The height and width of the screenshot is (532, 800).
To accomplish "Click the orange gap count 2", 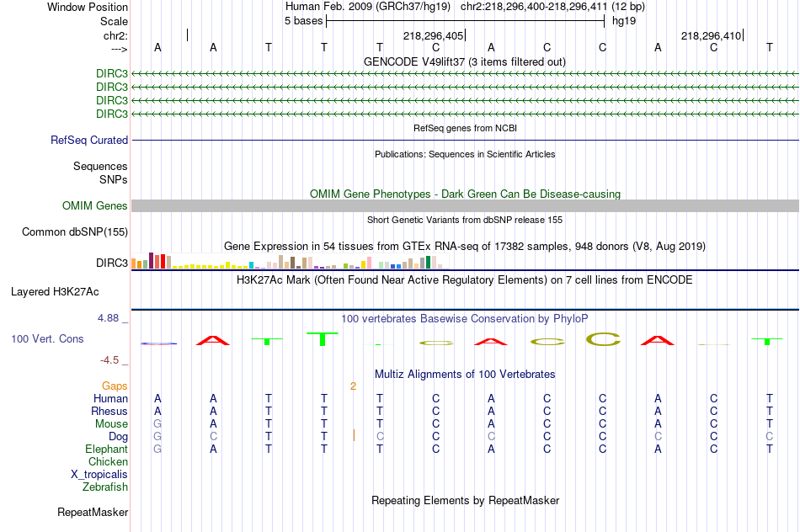I will click(x=353, y=386).
